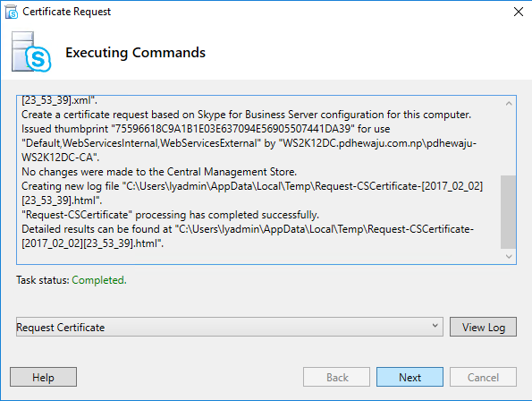The height and width of the screenshot is (401, 532).
Task: Click the scrollbar track above the thumb
Action: [x=508, y=142]
